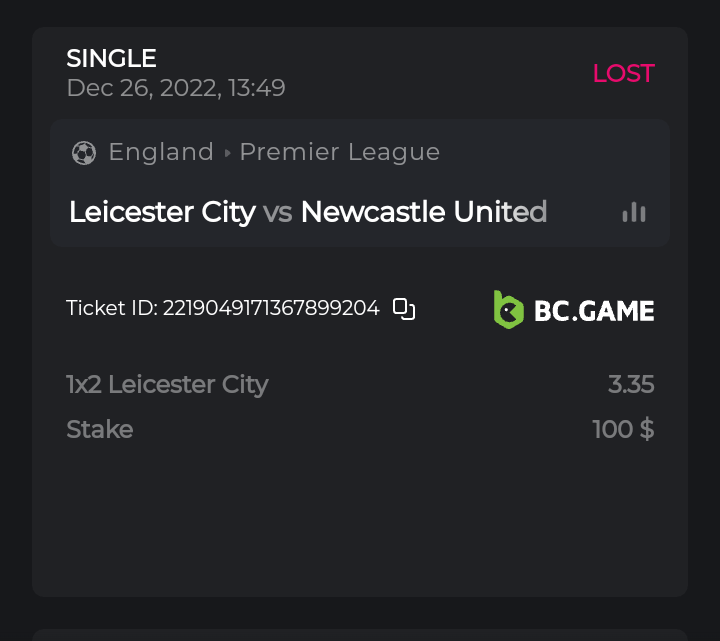Click the bet date Dec 26, 2022, 13:49
This screenshot has width=720, height=641.
point(176,88)
